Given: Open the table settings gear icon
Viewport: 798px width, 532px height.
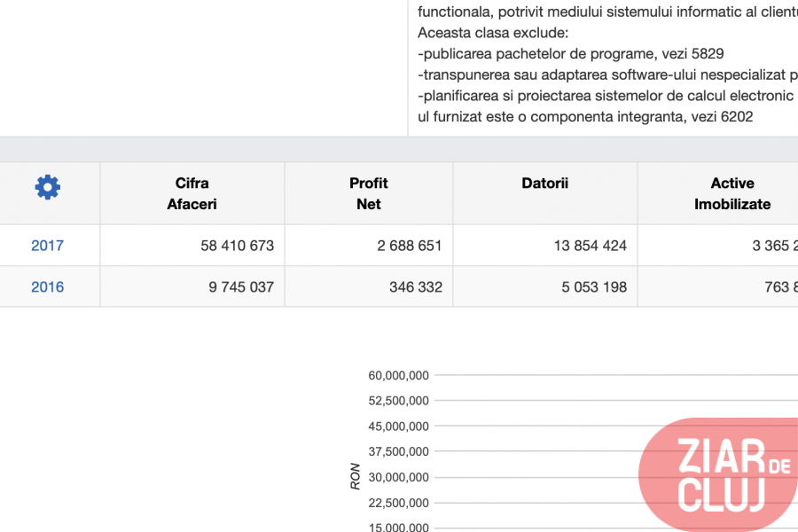Looking at the screenshot, I should pyautogui.click(x=47, y=187).
